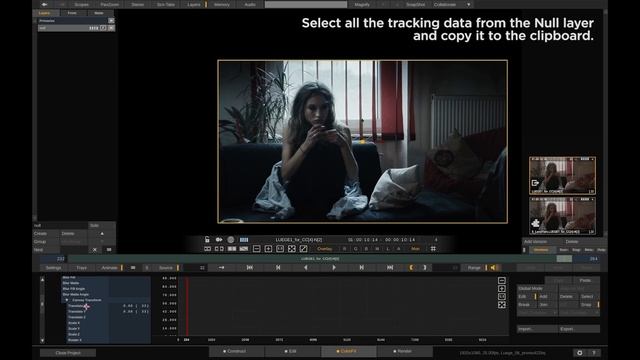Jump to first frame
The height and width of the screenshot is (360, 640).
(x=249, y=267)
